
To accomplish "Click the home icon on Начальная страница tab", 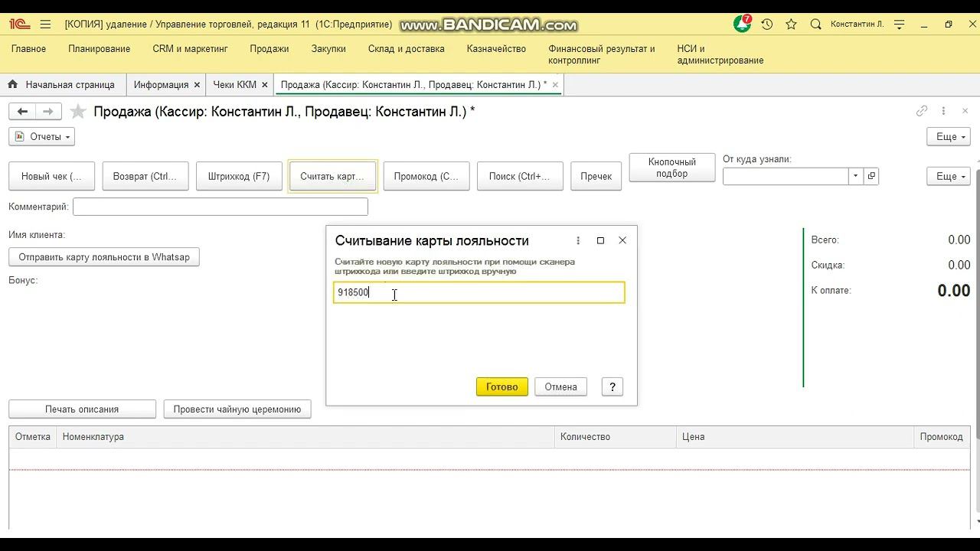I will tap(13, 85).
